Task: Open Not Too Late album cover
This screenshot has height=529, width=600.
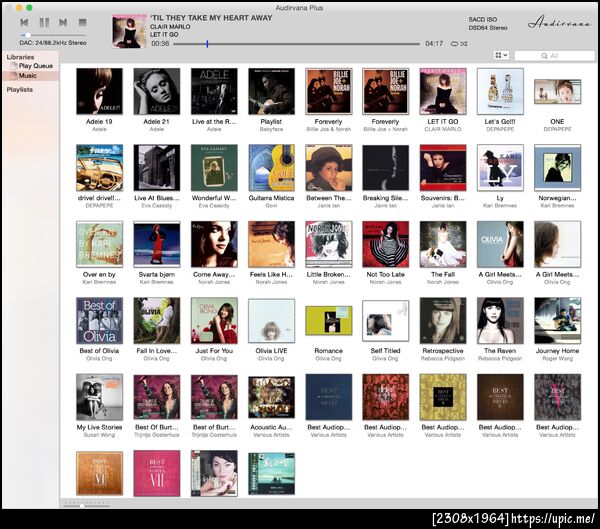Action: [386, 244]
